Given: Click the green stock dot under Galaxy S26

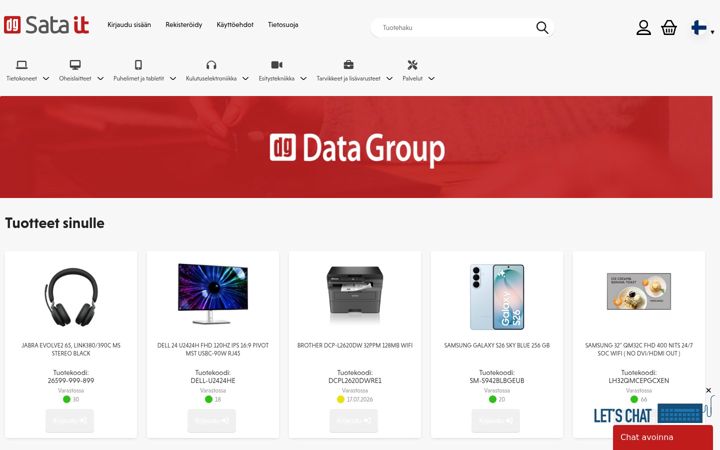Looking at the screenshot, I should coord(493,399).
